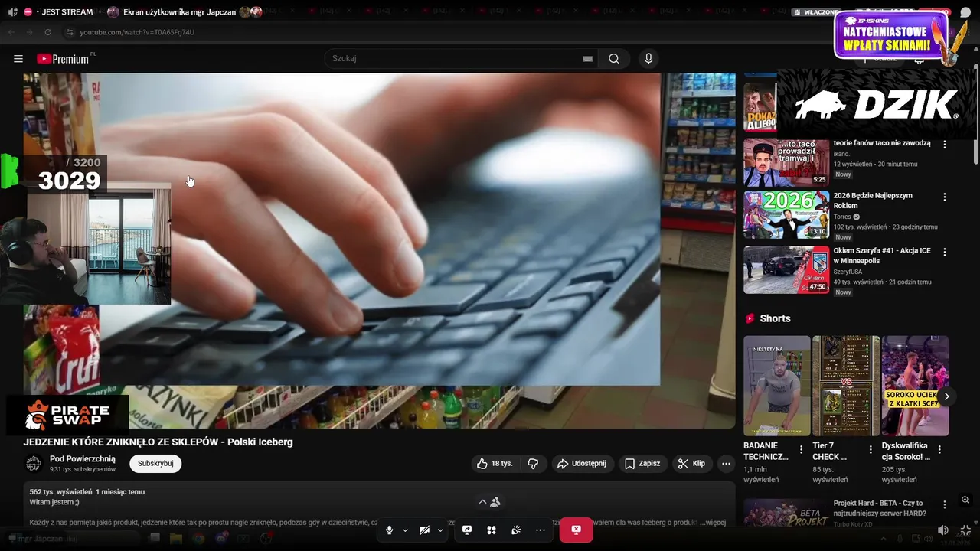Open 'teorie fanów taco nie zawodzą' video thumbnail
This screenshot has width=980, height=551.
pyautogui.click(x=786, y=163)
